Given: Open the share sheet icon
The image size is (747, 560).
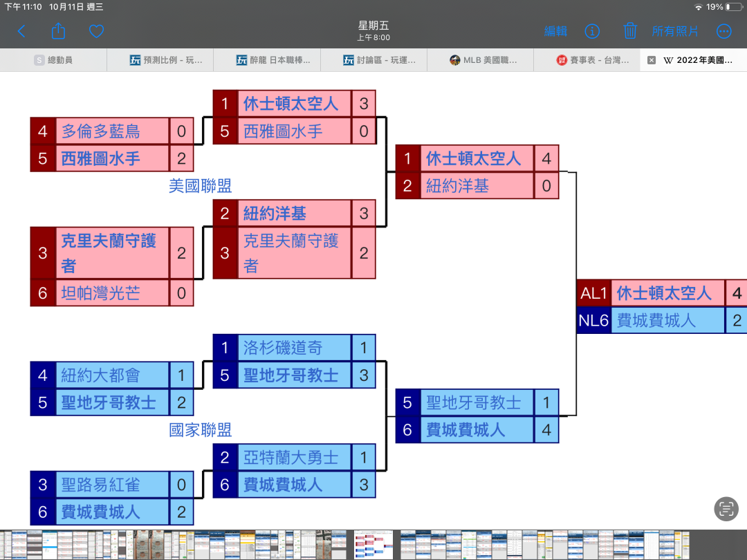Looking at the screenshot, I should pyautogui.click(x=58, y=31).
